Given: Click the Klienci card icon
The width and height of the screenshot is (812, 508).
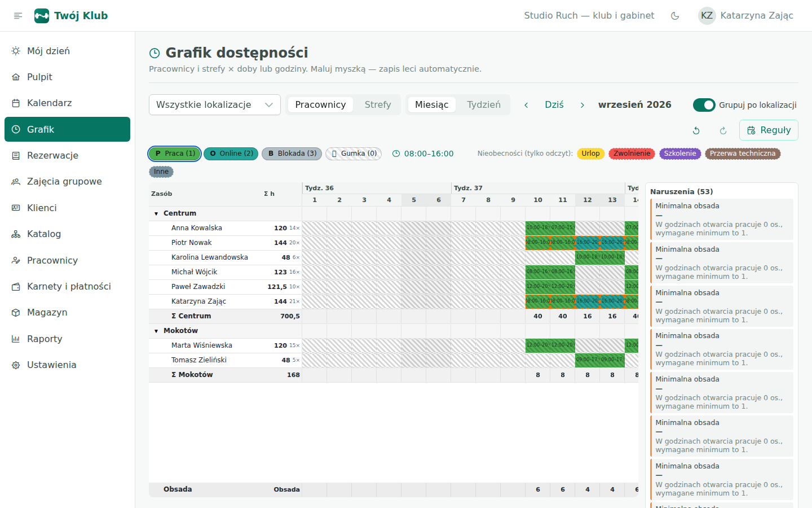Looking at the screenshot, I should pos(16,208).
